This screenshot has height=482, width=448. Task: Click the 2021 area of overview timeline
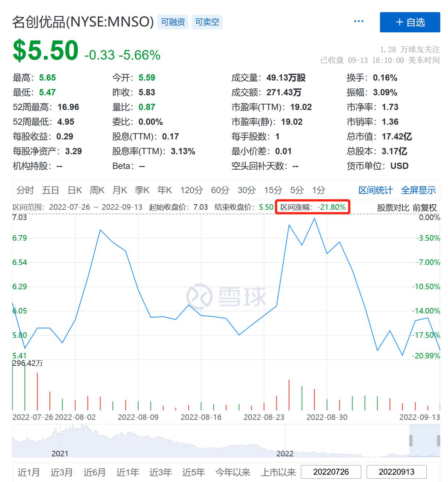click(x=60, y=453)
